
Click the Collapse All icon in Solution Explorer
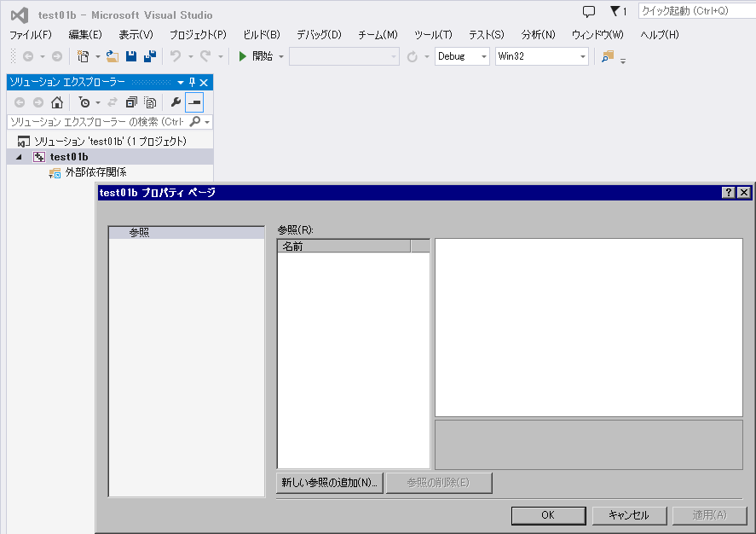point(131,102)
